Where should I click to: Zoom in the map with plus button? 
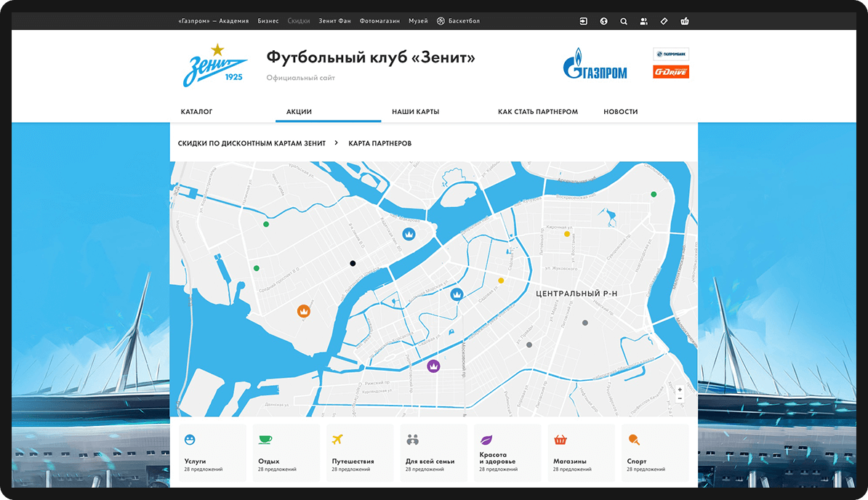[680, 390]
